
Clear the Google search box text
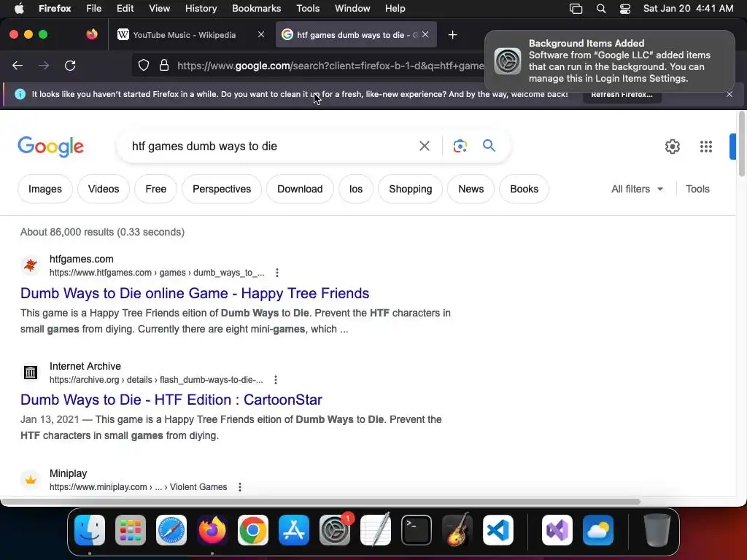[424, 146]
